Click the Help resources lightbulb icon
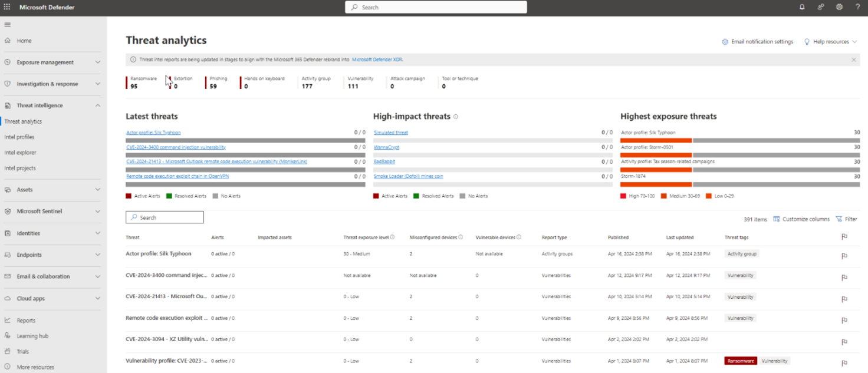 tap(807, 42)
